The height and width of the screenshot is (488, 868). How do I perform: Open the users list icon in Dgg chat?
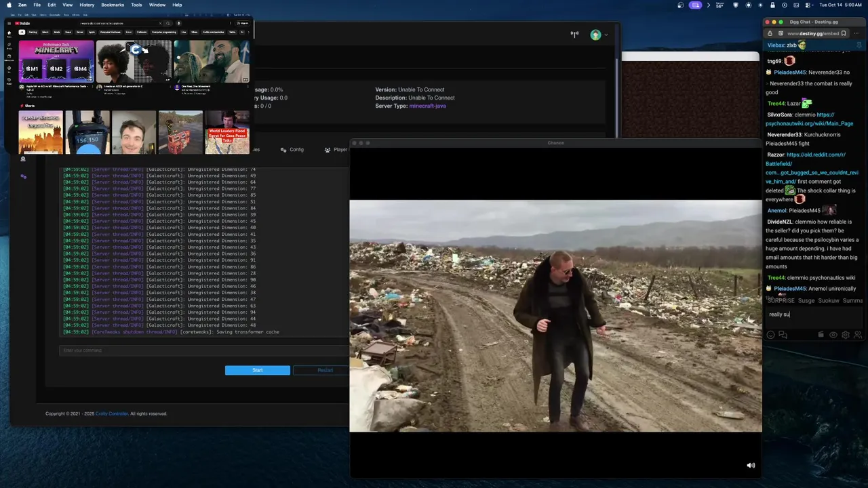(x=858, y=335)
